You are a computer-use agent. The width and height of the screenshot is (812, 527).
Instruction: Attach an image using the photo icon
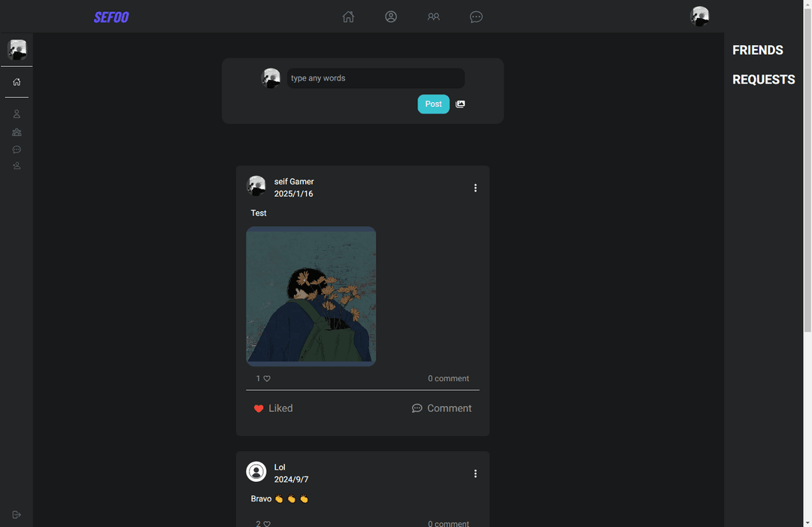pos(460,104)
